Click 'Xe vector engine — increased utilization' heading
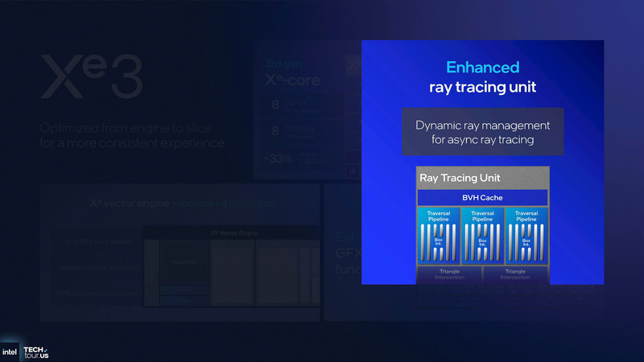 click(183, 203)
